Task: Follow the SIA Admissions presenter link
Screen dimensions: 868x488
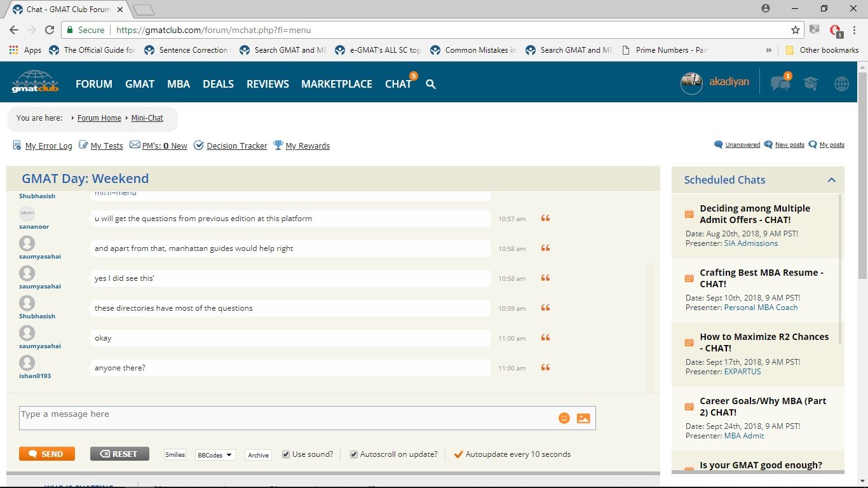Action: (750, 243)
